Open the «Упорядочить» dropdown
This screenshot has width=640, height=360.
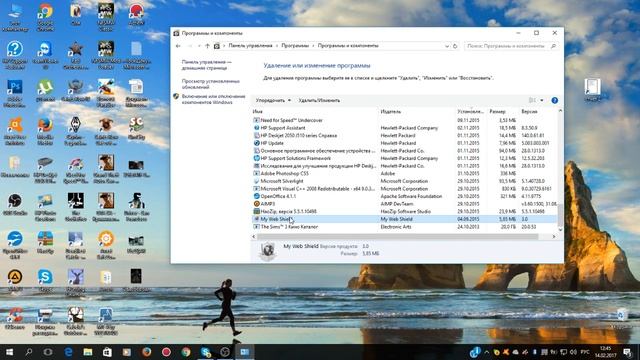[273, 100]
